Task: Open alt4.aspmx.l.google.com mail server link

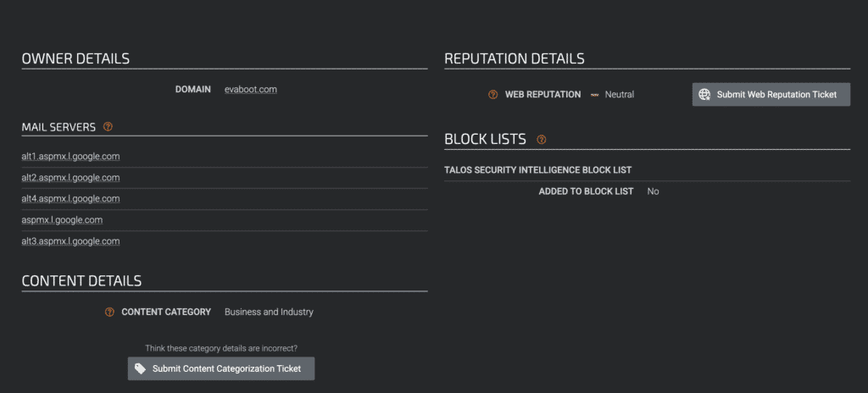Action: pyautogui.click(x=71, y=199)
